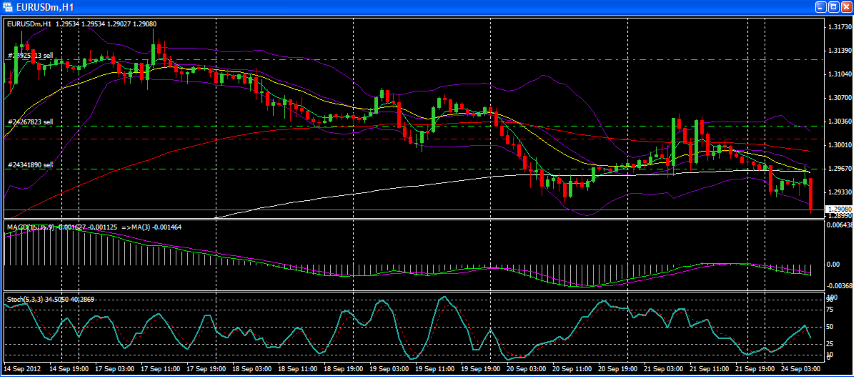Click the 1.31730 price scale value
This screenshot has height=377, width=854.
click(x=839, y=26)
